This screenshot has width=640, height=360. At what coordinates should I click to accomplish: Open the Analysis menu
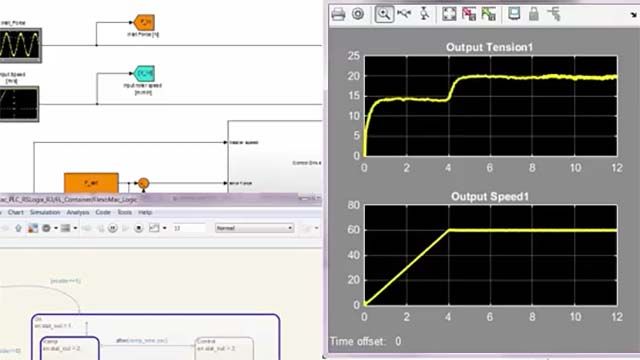click(78, 212)
